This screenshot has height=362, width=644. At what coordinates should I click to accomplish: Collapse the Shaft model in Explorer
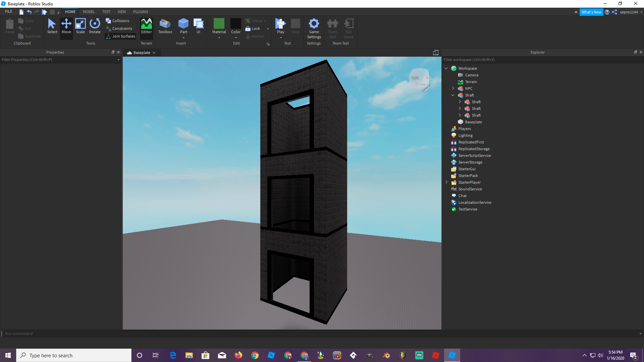[453, 95]
